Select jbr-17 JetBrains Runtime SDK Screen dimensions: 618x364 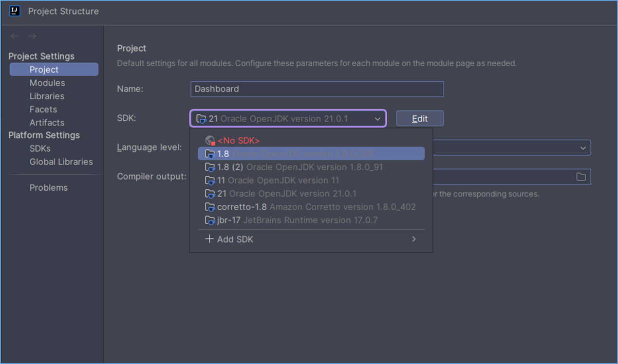(311, 220)
